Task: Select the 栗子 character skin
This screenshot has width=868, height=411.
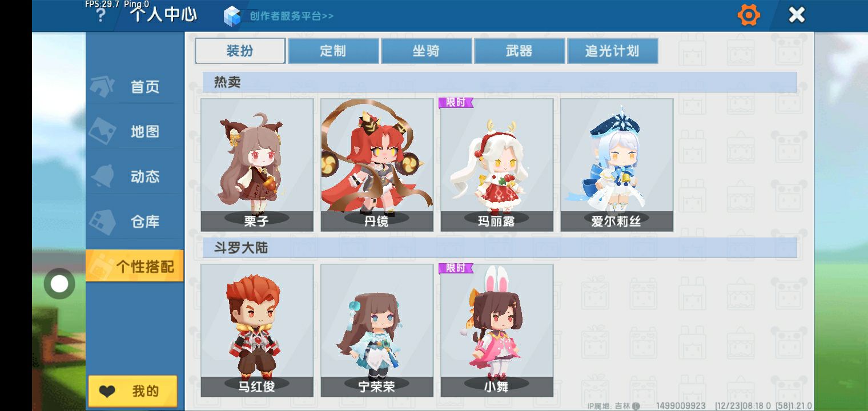Action: pos(257,165)
